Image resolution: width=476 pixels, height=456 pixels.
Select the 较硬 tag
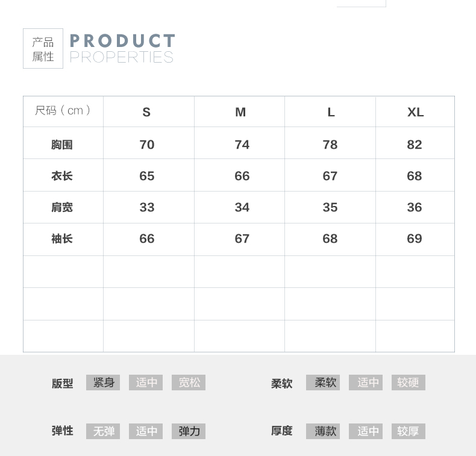tap(408, 383)
